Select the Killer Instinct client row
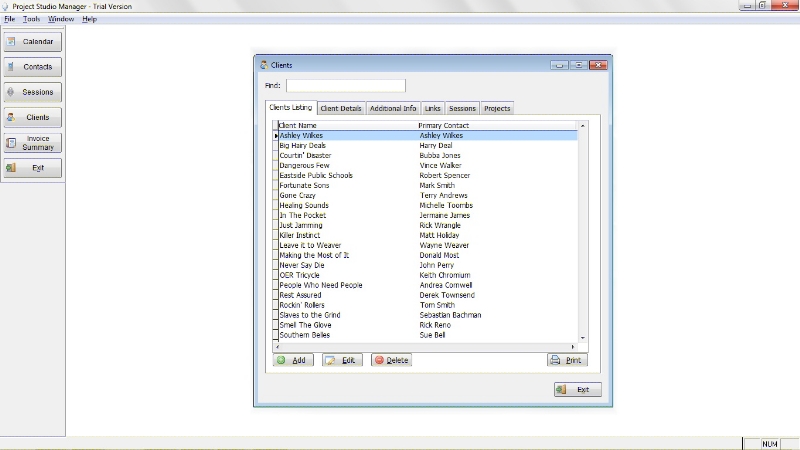 300,235
